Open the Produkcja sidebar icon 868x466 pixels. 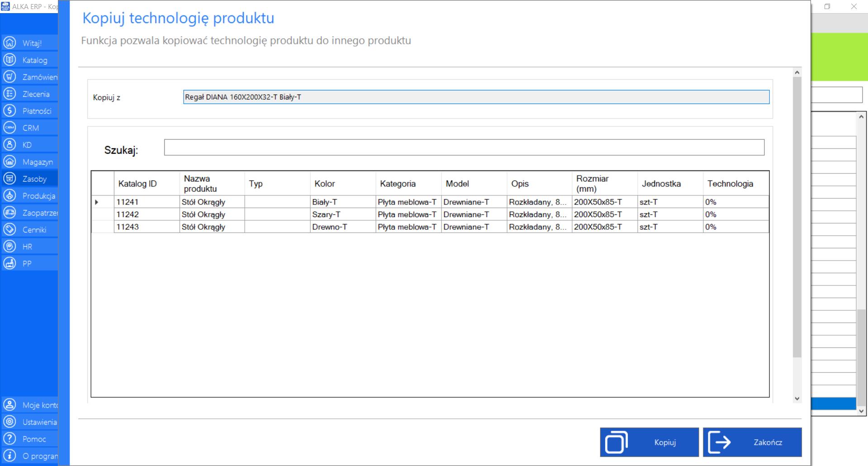9,195
